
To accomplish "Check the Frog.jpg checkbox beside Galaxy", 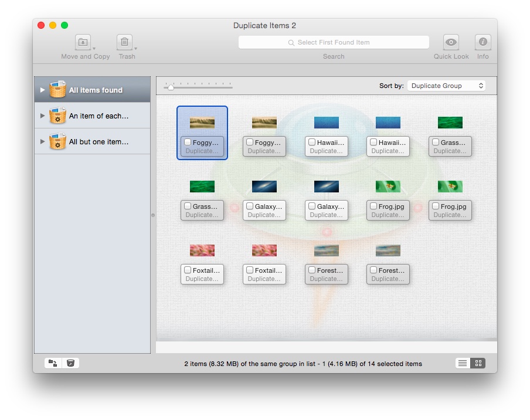I will 373,206.
